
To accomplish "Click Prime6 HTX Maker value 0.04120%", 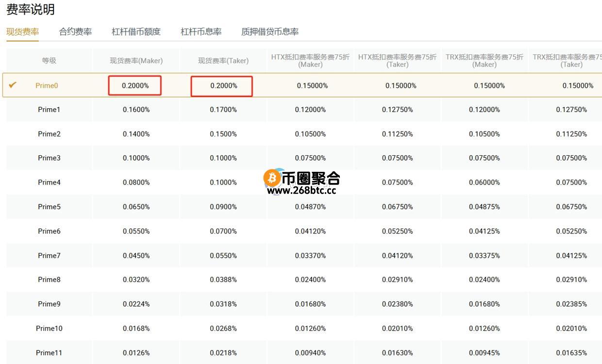I will [x=310, y=231].
